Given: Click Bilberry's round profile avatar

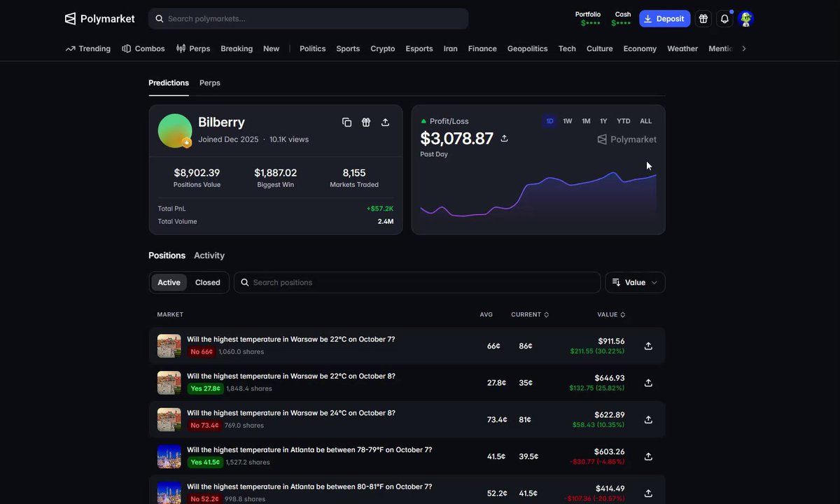Looking at the screenshot, I should (x=175, y=131).
